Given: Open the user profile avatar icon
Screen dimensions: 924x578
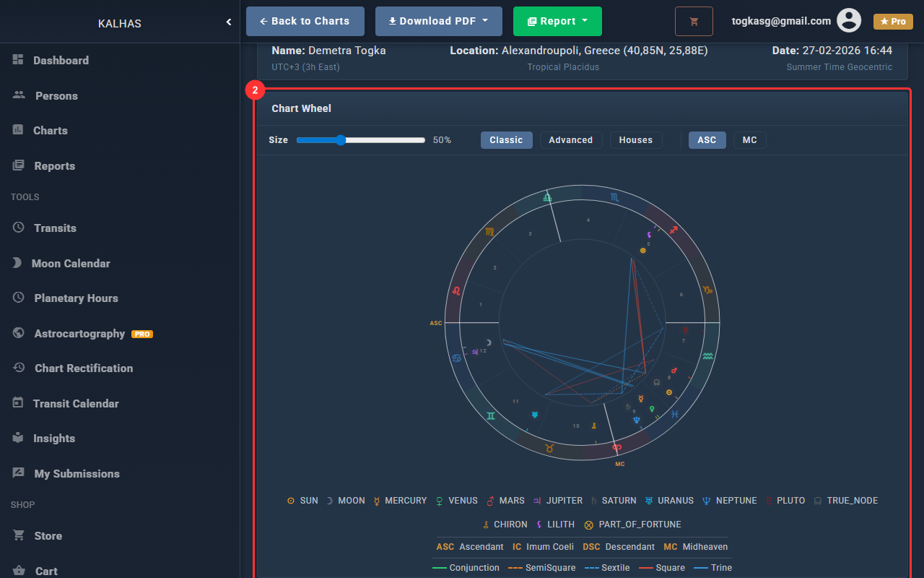Looking at the screenshot, I should 849,21.
